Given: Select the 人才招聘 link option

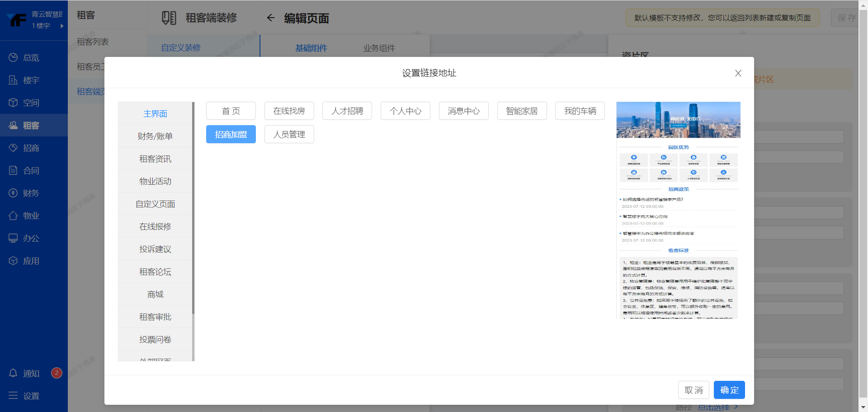Looking at the screenshot, I should [x=347, y=111].
